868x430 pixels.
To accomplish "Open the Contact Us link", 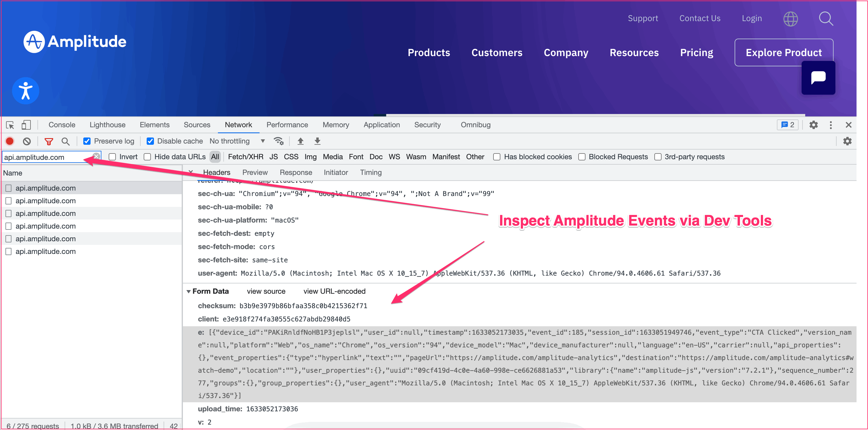I will tap(700, 18).
